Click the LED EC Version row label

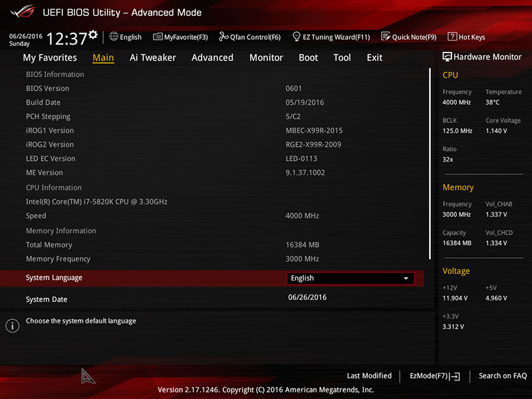click(51, 158)
